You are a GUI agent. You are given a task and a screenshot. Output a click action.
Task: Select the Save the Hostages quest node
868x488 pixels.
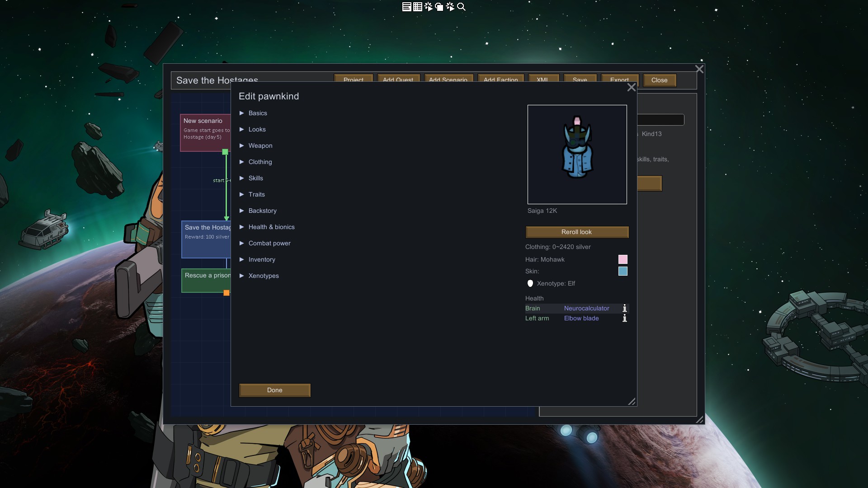(x=206, y=239)
